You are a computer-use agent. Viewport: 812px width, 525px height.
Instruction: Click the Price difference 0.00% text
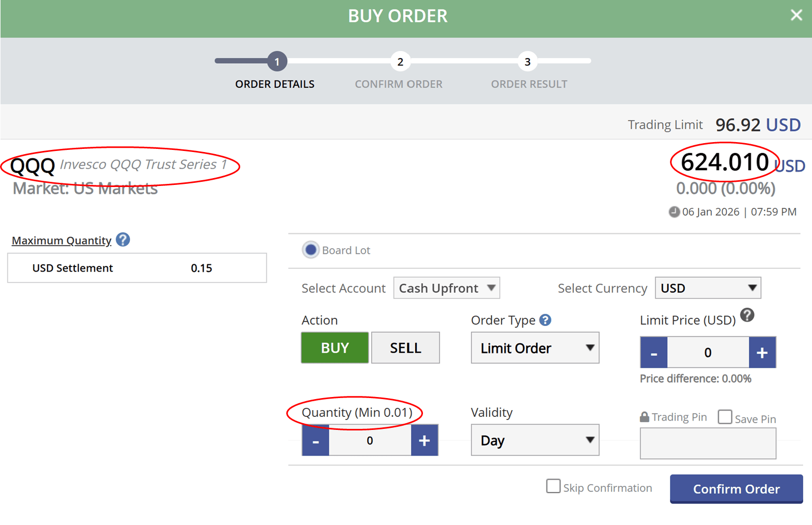(696, 379)
